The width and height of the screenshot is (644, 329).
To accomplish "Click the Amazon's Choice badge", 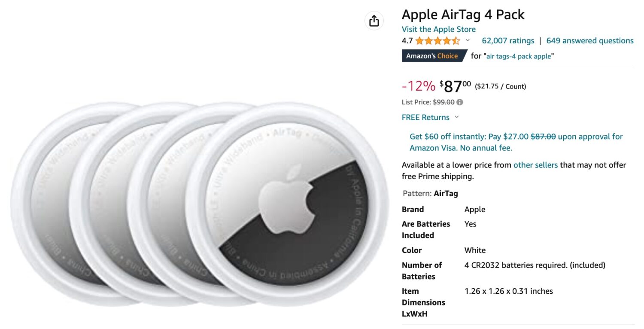I will coord(432,56).
